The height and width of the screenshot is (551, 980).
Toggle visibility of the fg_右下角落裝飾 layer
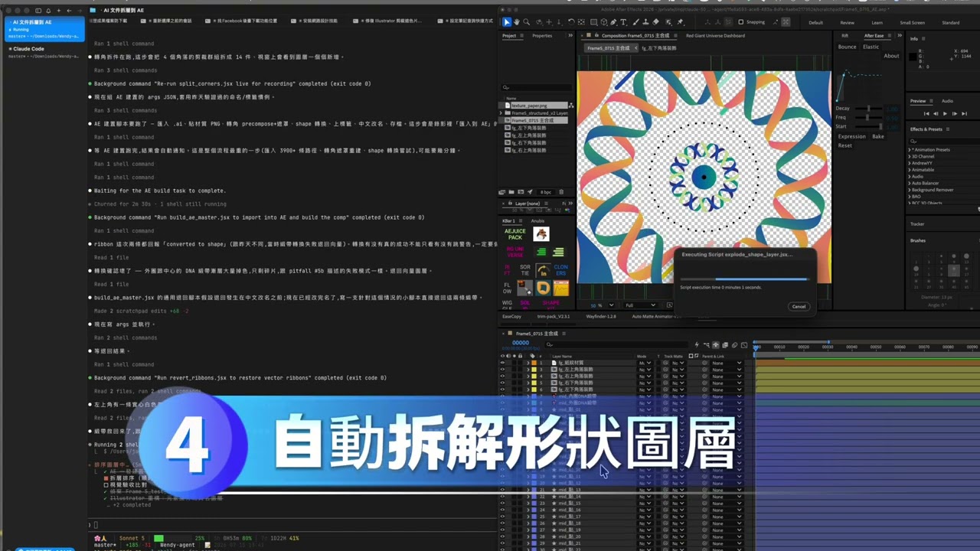(x=502, y=383)
